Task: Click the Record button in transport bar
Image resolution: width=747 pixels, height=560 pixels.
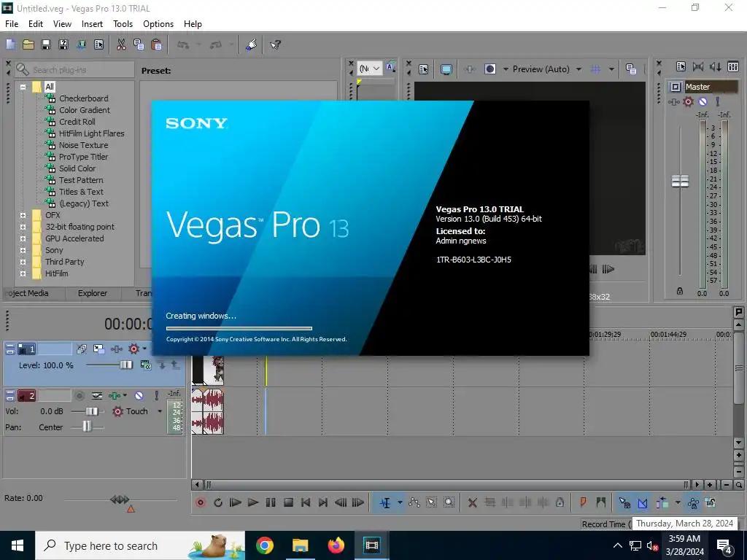Action: [201, 502]
